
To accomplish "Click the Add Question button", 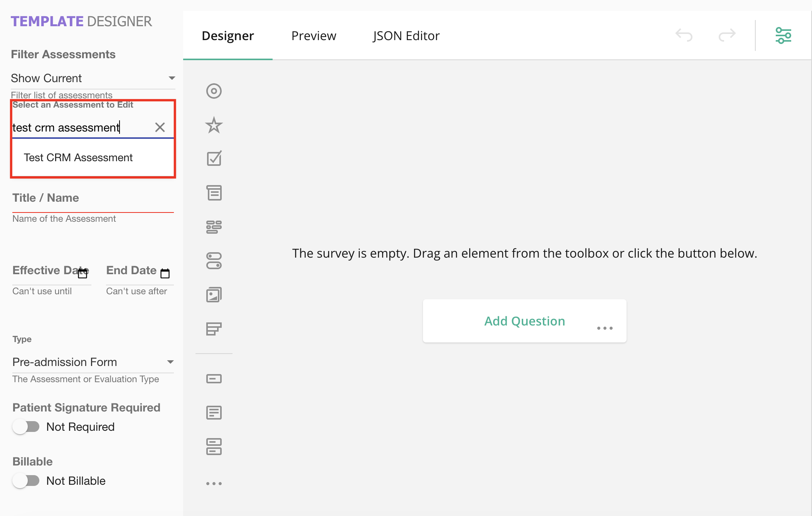I will pyautogui.click(x=524, y=321).
